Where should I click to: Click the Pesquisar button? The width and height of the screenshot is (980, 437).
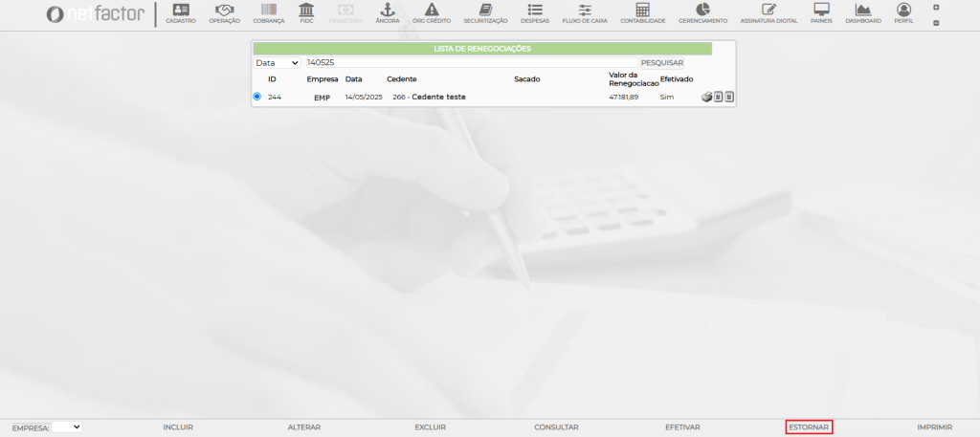pyautogui.click(x=662, y=62)
